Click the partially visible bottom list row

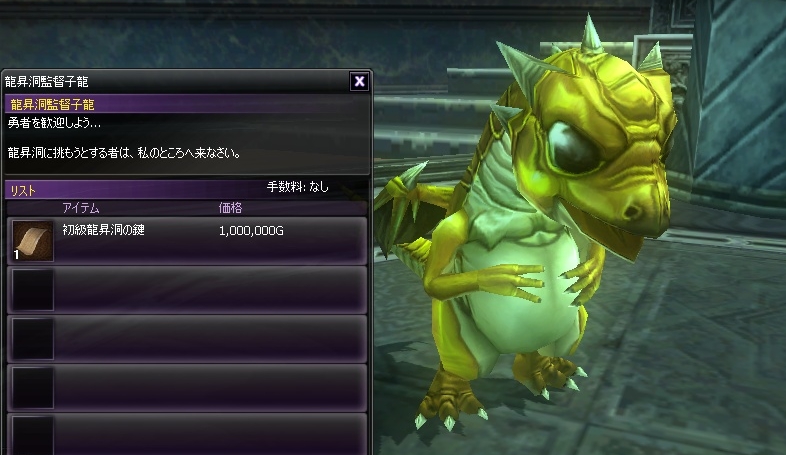click(187, 434)
